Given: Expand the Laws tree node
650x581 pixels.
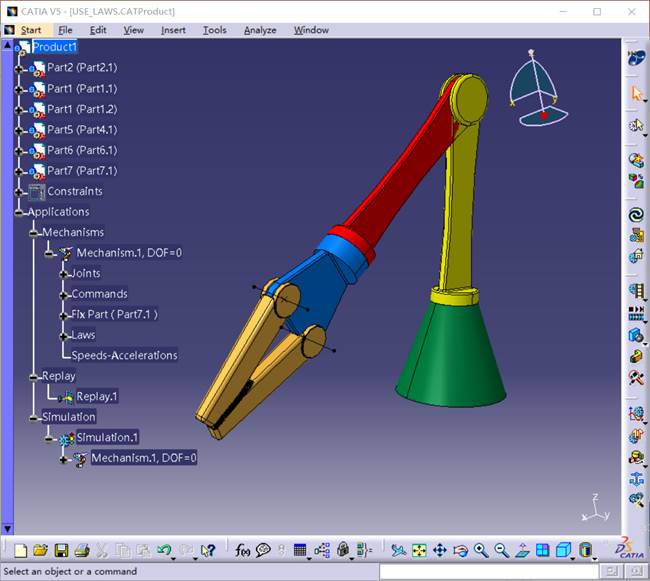Looking at the screenshot, I should tap(63, 336).
